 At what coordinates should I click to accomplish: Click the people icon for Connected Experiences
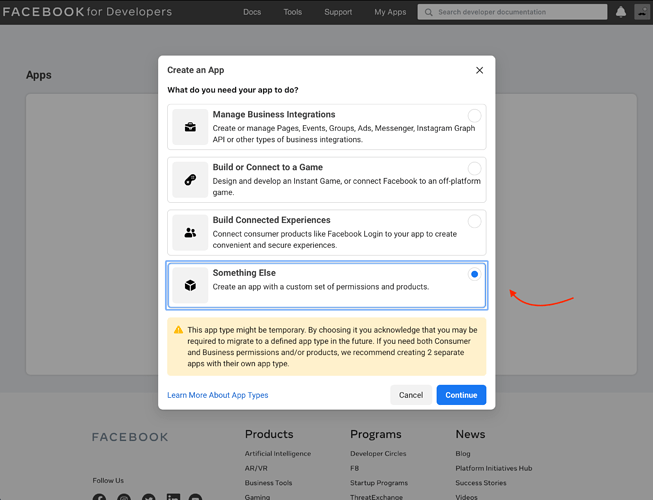click(x=190, y=233)
